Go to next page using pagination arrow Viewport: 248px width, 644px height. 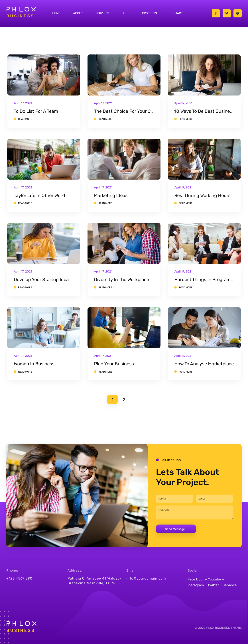(x=135, y=399)
